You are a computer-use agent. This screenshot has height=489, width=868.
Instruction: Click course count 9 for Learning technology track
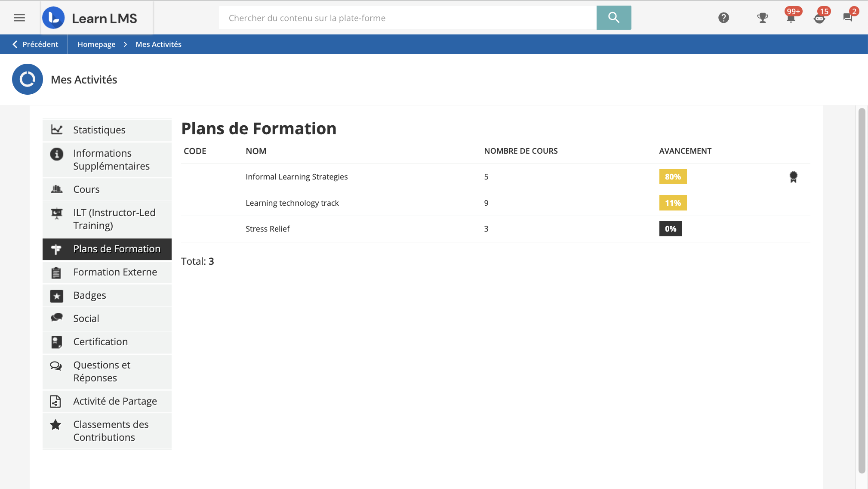pyautogui.click(x=486, y=203)
